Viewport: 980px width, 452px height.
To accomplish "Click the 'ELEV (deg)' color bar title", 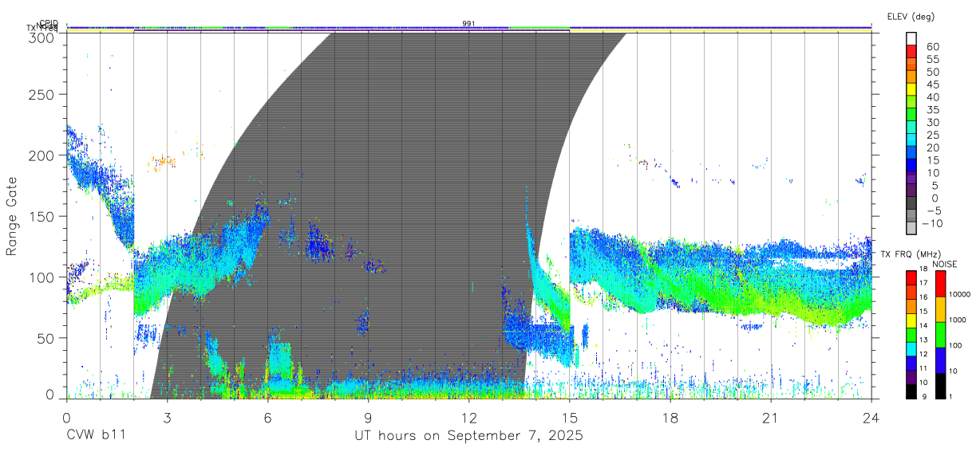I will tap(911, 16).
